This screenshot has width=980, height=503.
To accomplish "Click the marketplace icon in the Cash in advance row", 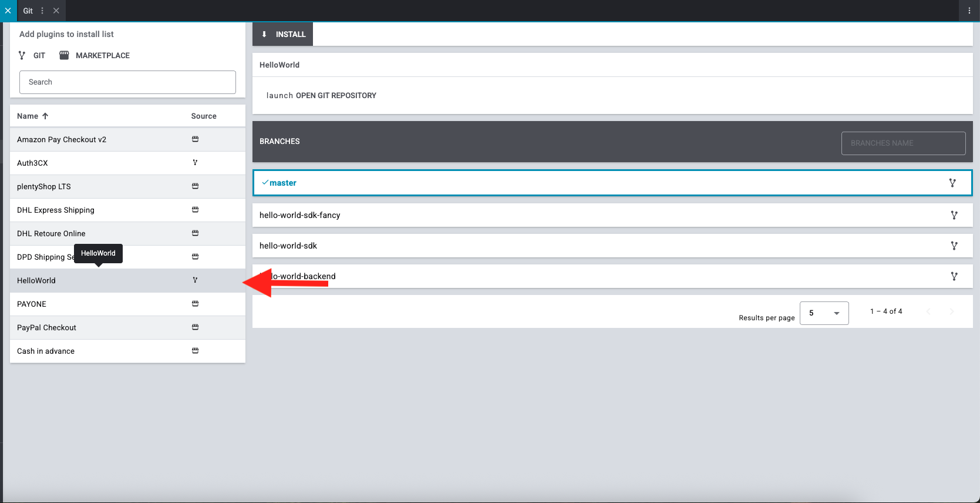I will (195, 351).
